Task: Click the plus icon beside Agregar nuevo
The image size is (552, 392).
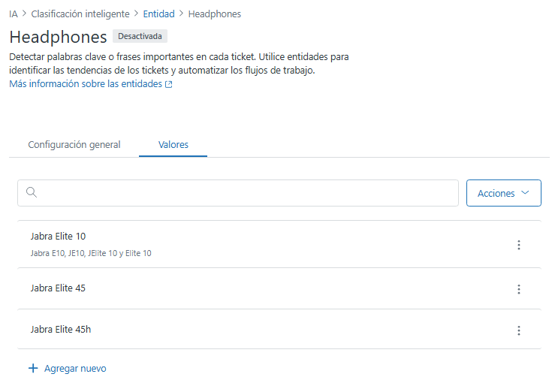Action: coord(33,369)
